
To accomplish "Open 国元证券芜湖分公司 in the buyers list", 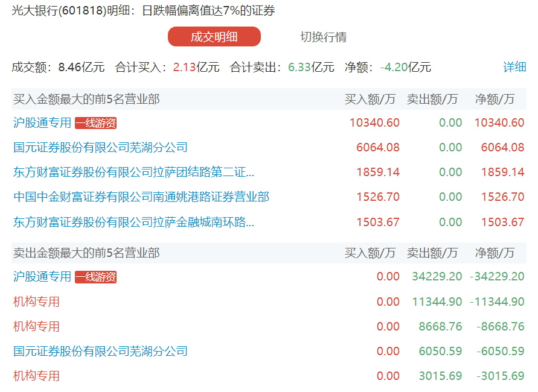I will point(100,147).
